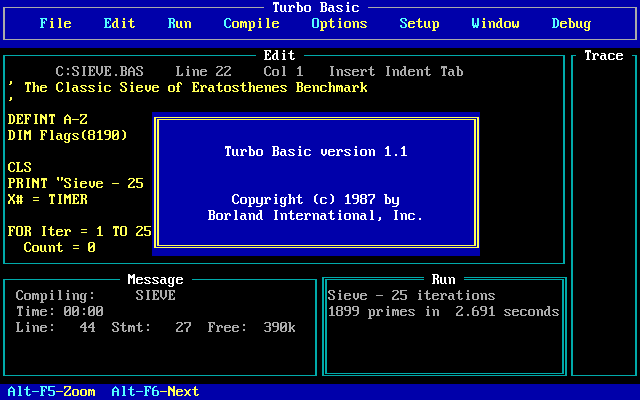Open the File menu
Image resolution: width=640 pixels, height=400 pixels.
[56, 23]
